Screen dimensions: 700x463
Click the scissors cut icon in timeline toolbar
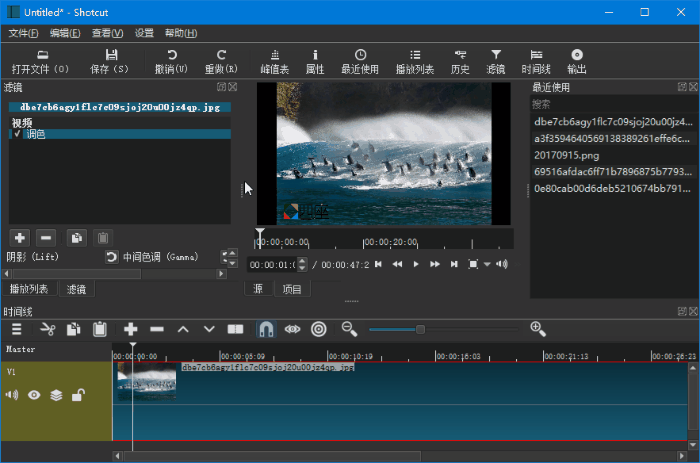(47, 328)
